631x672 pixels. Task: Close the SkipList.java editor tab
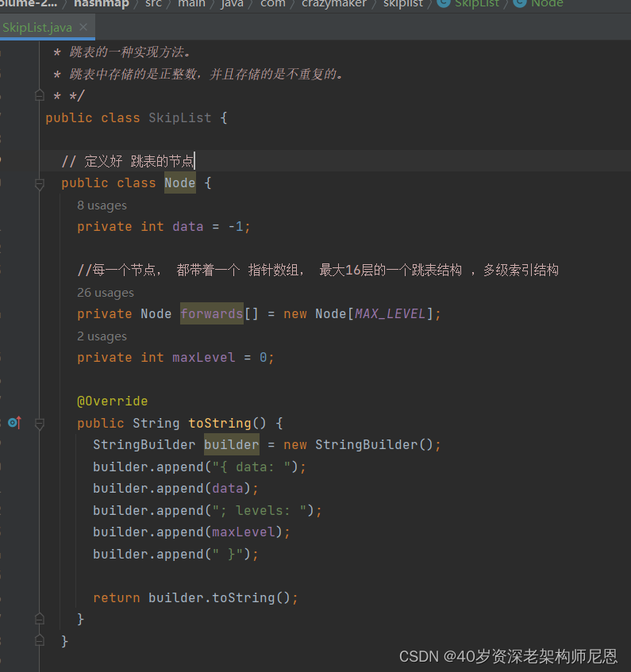[x=83, y=28]
